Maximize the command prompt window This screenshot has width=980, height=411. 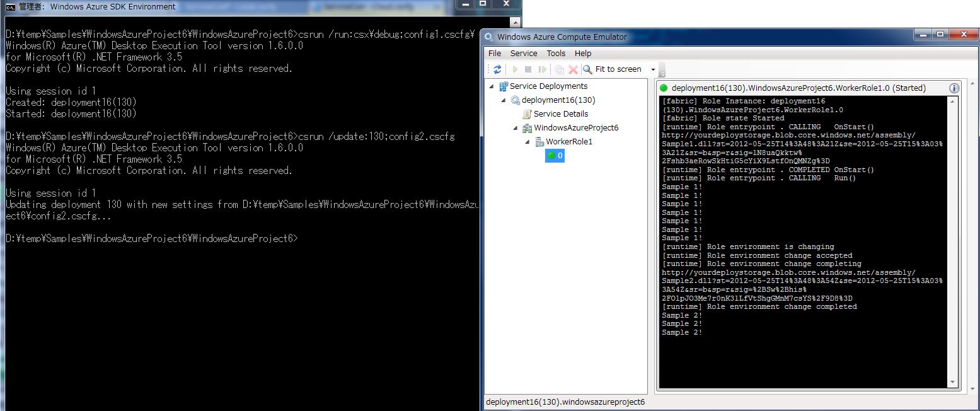coord(483,3)
